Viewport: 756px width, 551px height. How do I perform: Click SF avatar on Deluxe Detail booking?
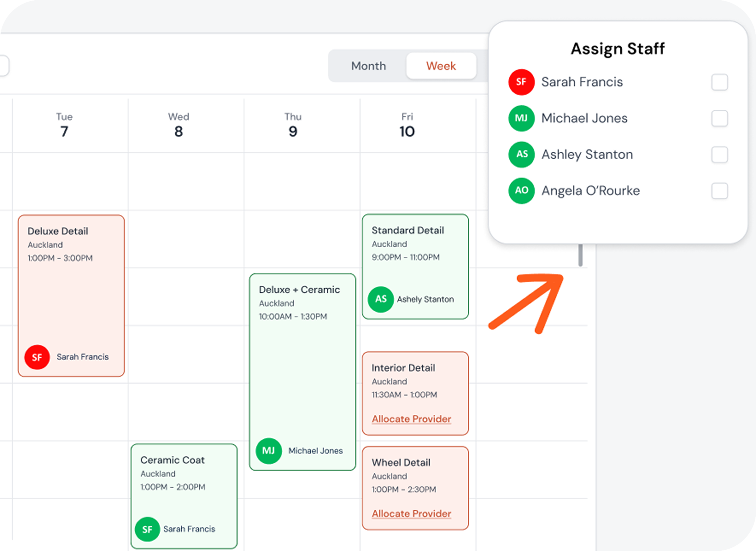(37, 357)
